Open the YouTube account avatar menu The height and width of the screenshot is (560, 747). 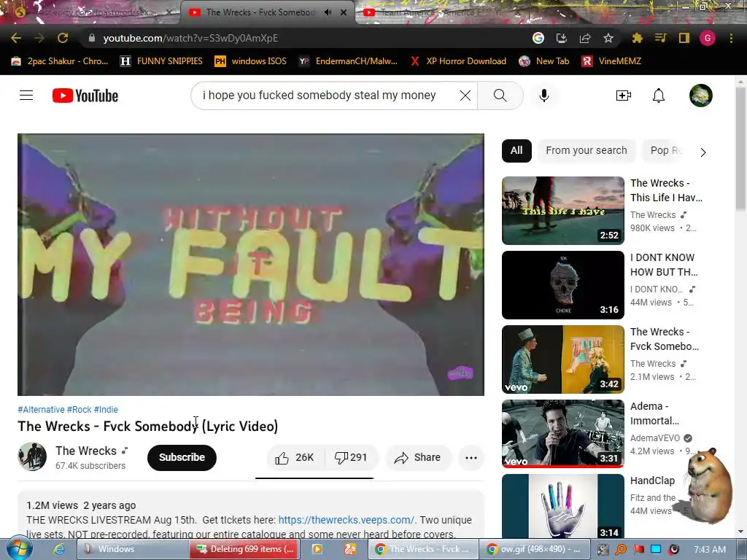click(x=701, y=96)
